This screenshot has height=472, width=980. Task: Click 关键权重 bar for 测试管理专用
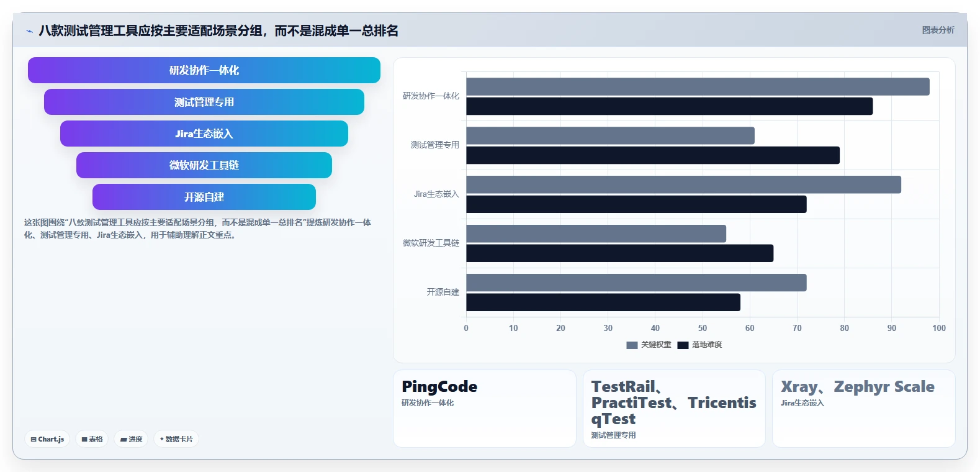[x=610, y=135]
